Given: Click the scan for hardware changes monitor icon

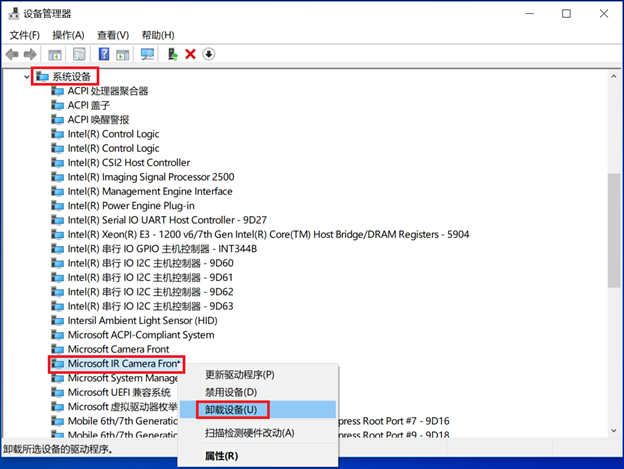Looking at the screenshot, I should click(147, 54).
